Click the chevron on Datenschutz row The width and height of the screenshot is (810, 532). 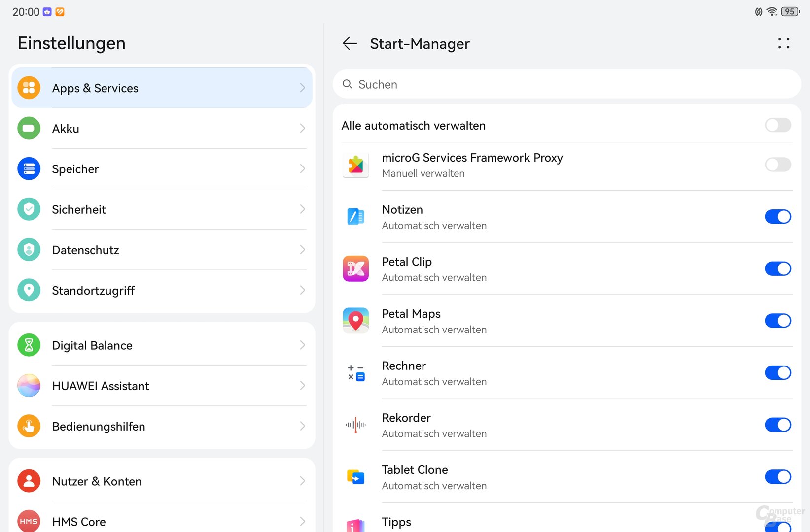pyautogui.click(x=302, y=250)
